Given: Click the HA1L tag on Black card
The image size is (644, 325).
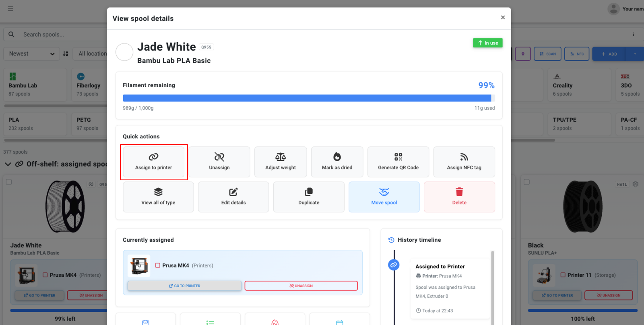Looking at the screenshot, I should (x=622, y=184).
